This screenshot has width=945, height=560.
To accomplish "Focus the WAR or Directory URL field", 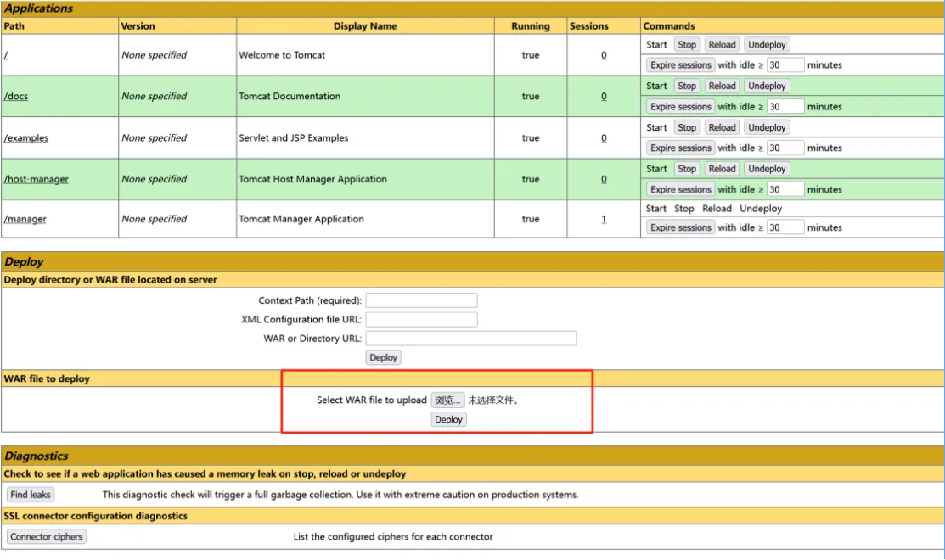I will pos(470,339).
